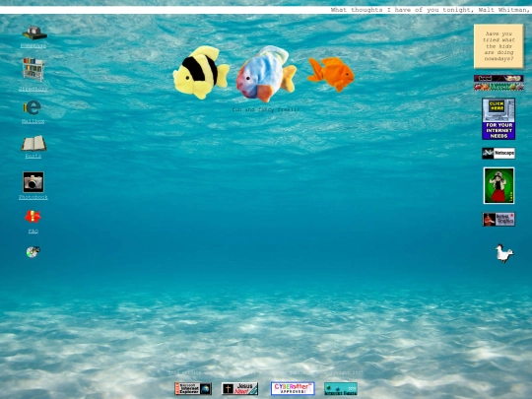The image size is (532, 399).
Task: Open the Directory bookshelf icon
Action: (33, 70)
